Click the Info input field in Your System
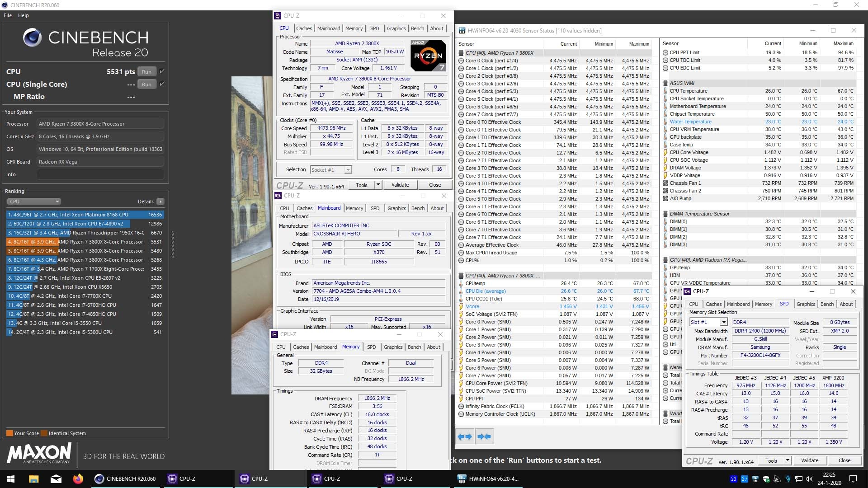The height and width of the screenshot is (488, 868). pyautogui.click(x=100, y=174)
